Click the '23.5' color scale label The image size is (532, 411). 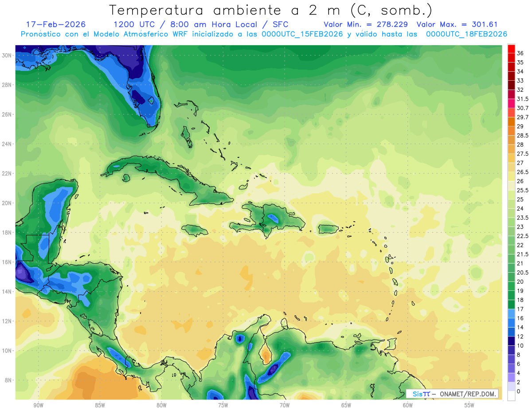tap(523, 218)
